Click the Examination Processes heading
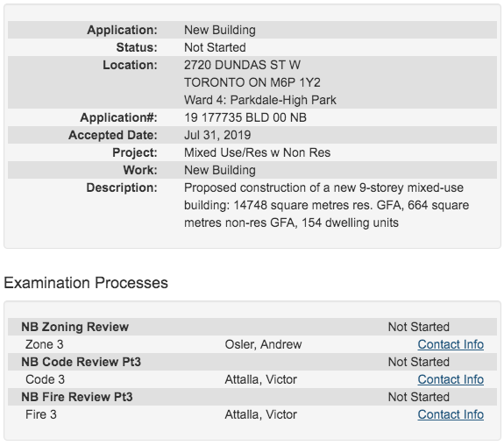The width and height of the screenshot is (504, 445). coord(86,283)
